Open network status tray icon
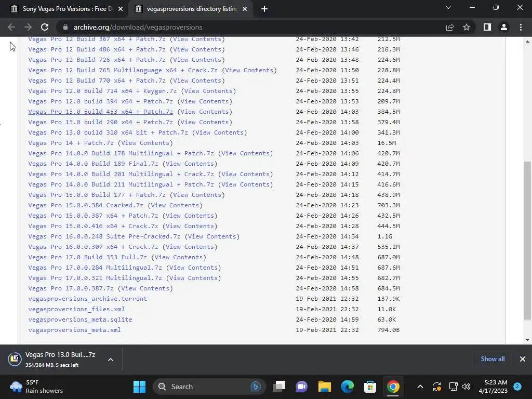 (453, 387)
